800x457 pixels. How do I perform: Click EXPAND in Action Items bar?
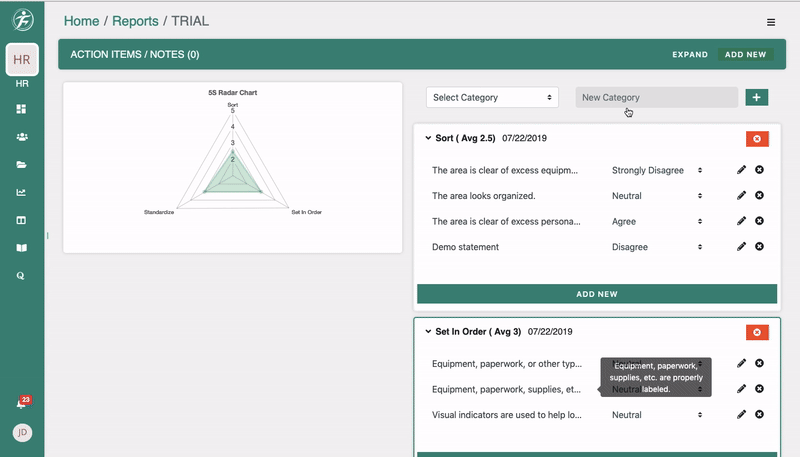(x=689, y=55)
